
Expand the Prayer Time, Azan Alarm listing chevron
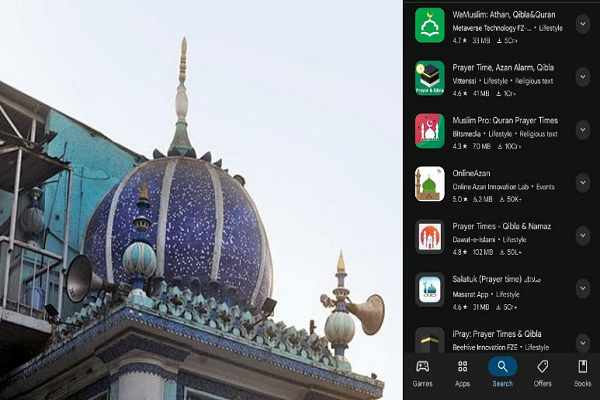[x=583, y=77]
